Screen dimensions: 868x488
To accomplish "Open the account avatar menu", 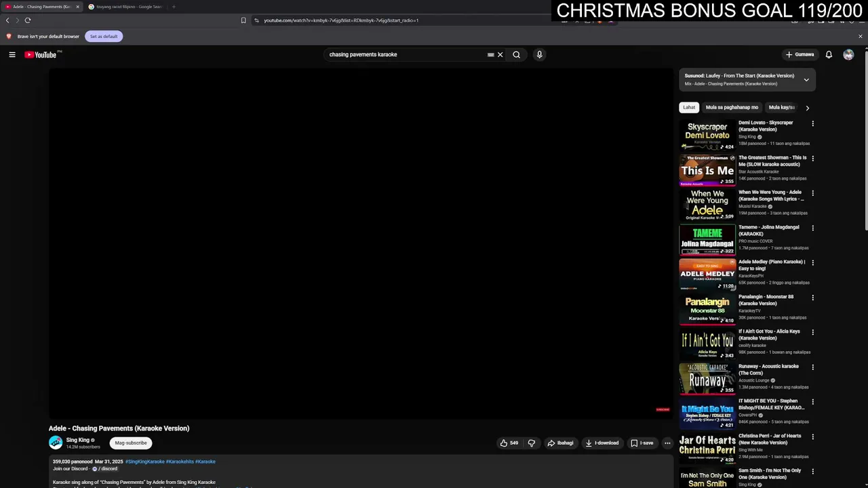I will pos(848,54).
